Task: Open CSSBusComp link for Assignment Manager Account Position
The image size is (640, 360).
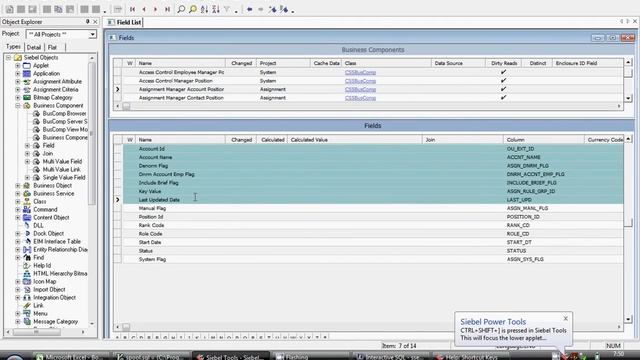Action: [x=360, y=89]
